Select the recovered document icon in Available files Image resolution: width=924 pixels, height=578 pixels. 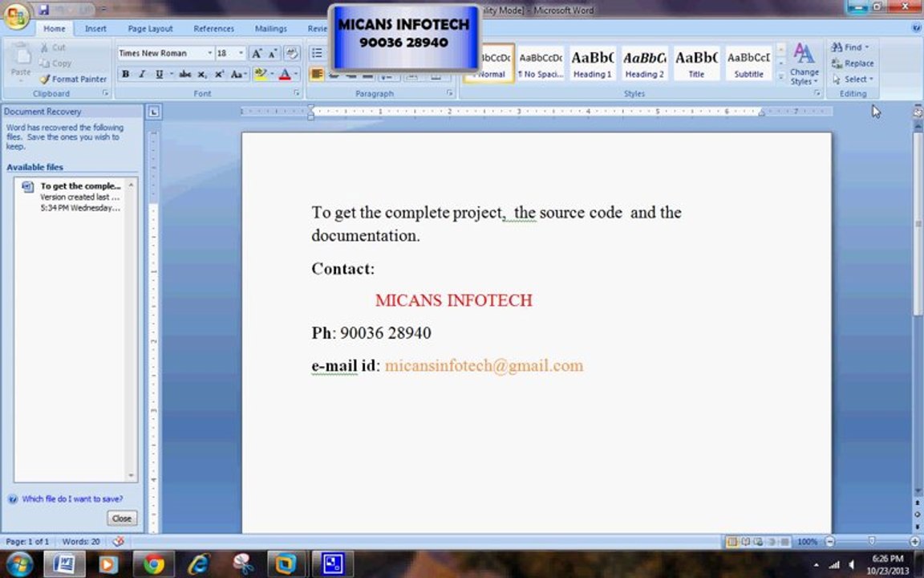(x=28, y=187)
